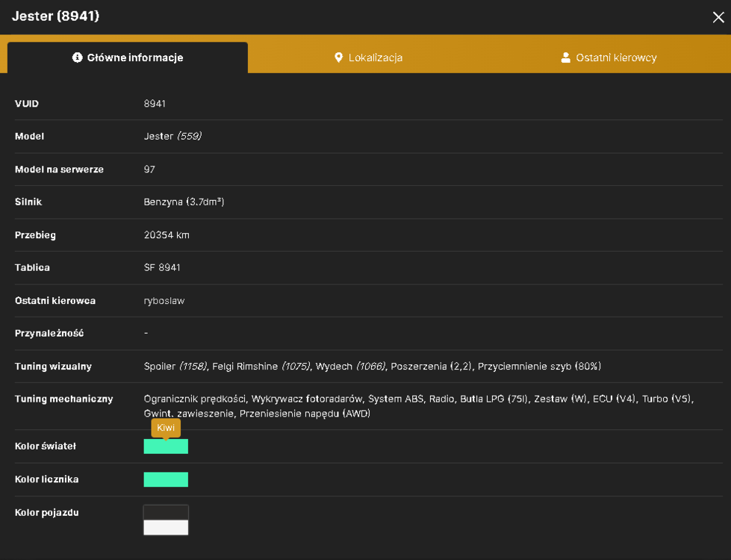Click the Tuning wizualny parts list
This screenshot has height=560, width=731.
click(372, 367)
